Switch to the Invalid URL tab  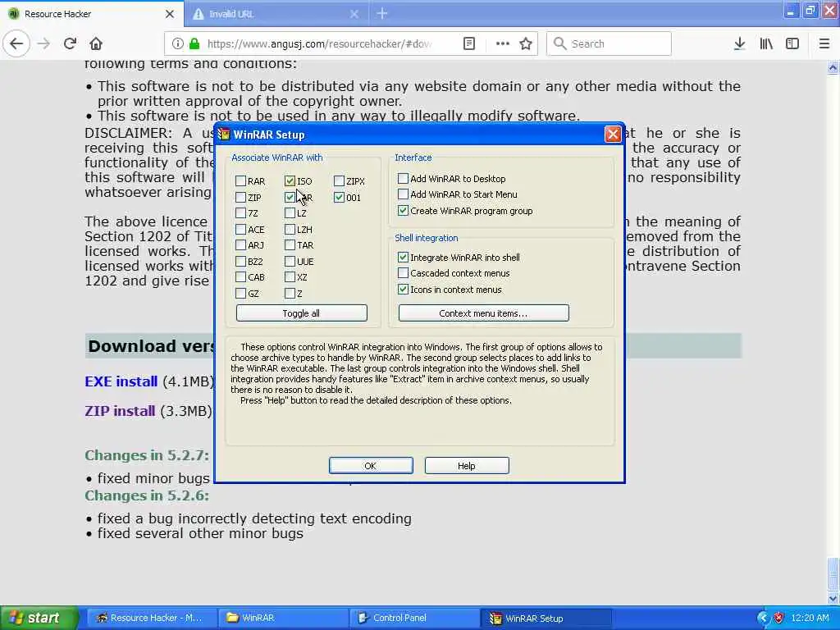tap(276, 14)
